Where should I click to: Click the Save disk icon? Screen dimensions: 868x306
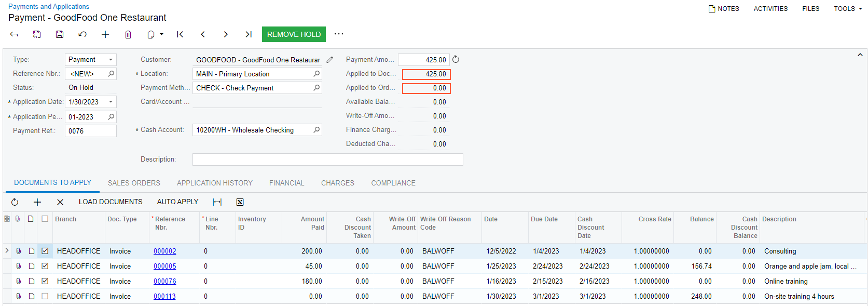point(60,34)
